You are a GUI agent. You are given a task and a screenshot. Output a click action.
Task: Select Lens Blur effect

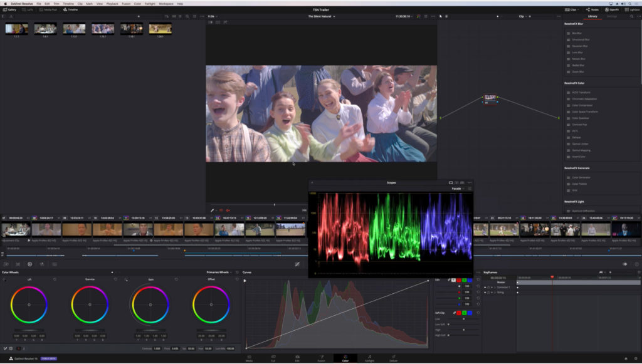[x=577, y=53]
